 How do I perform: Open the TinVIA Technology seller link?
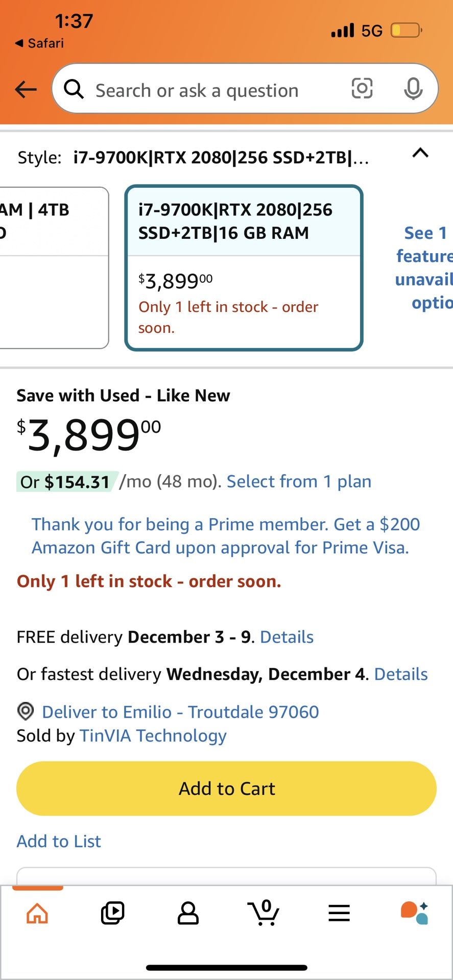[153, 736]
